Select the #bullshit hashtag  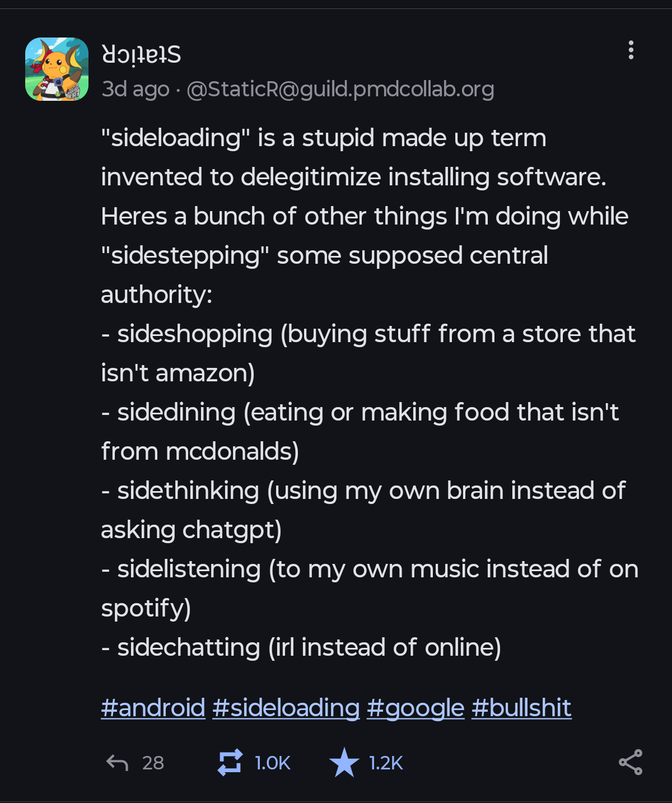click(521, 708)
